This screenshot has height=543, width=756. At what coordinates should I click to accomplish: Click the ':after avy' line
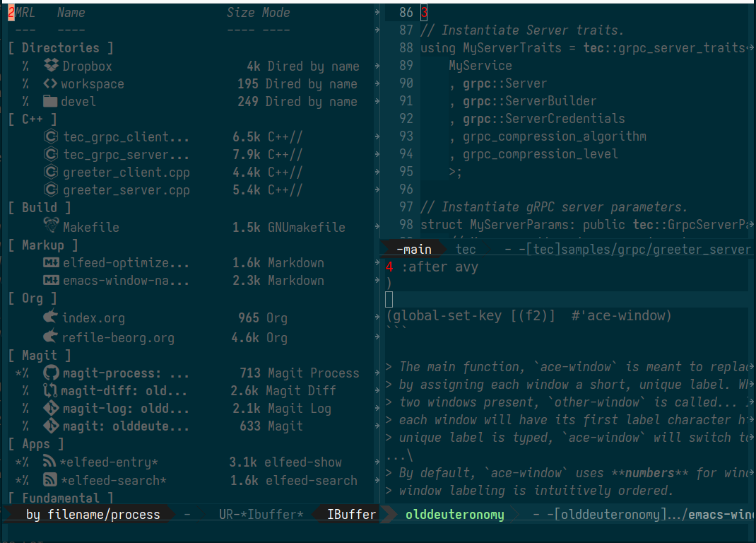(439, 267)
